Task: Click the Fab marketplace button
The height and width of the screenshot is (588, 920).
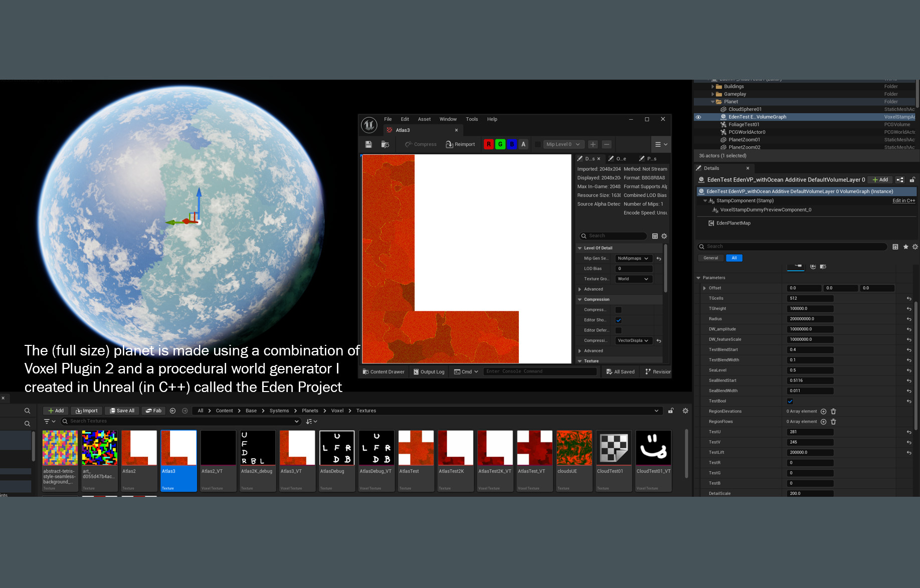Action: point(153,411)
